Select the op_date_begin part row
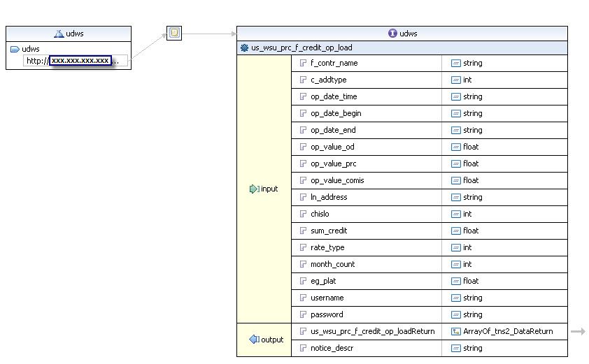The width and height of the screenshot is (589, 364). [336, 113]
